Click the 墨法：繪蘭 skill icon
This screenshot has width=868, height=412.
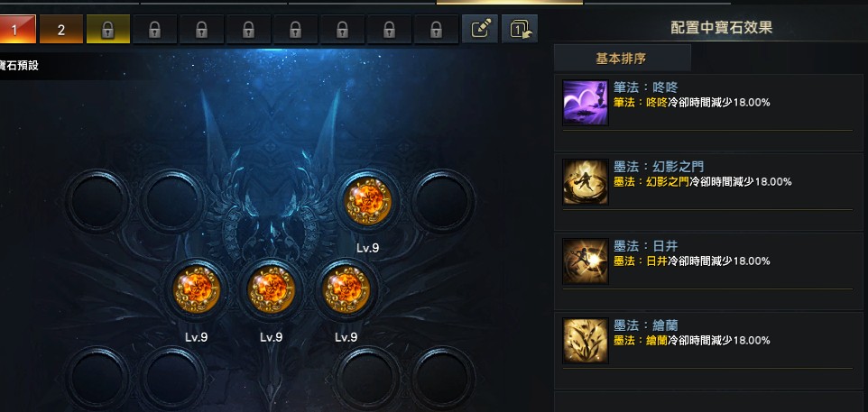pos(585,341)
